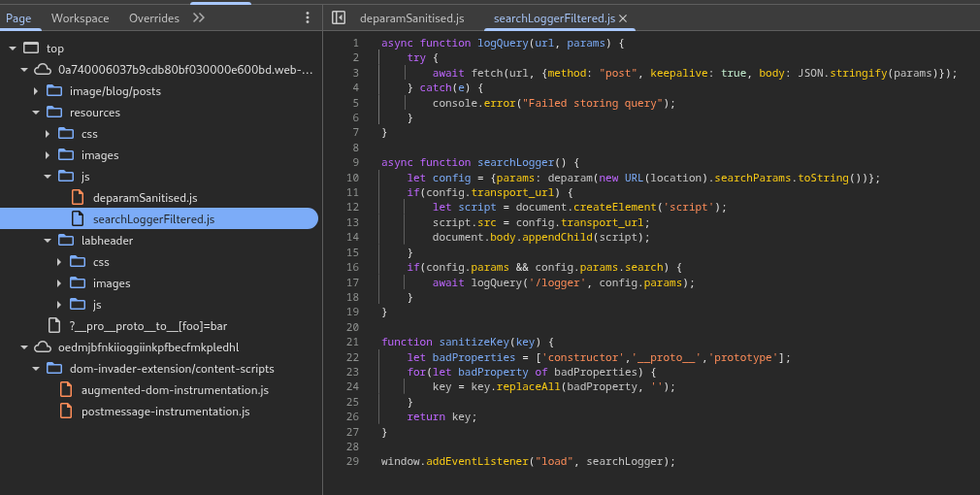Click the augmented-dom-instrumentation.js file icon
Viewport: 980px width, 495px height.
66,390
